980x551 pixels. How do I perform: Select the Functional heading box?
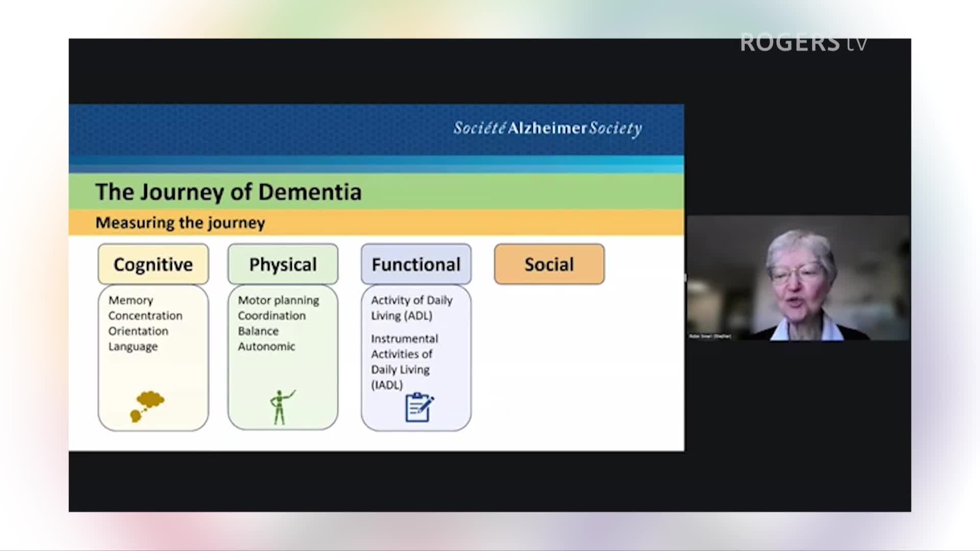416,264
